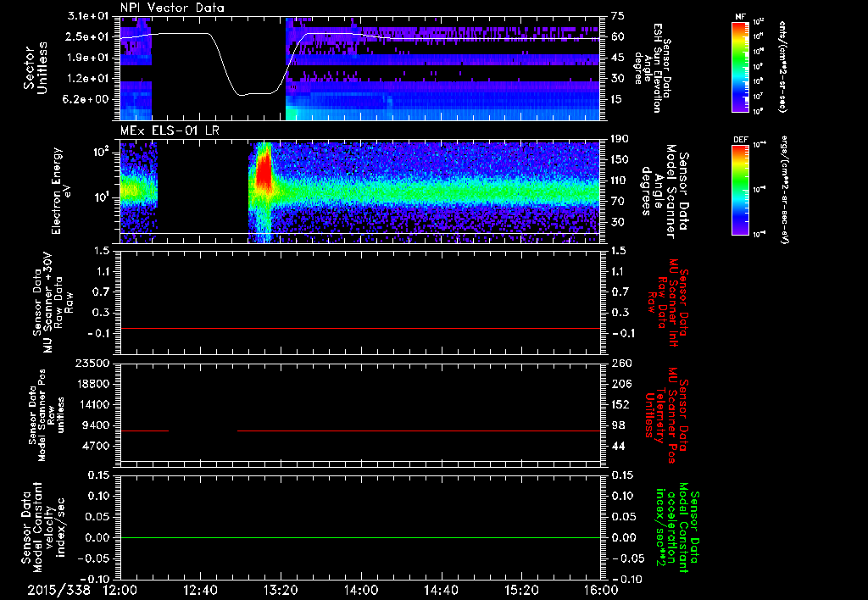Click the "2.5e+01" sector tick value
Image resolution: width=868 pixels, height=600 pixels.
[x=87, y=36]
